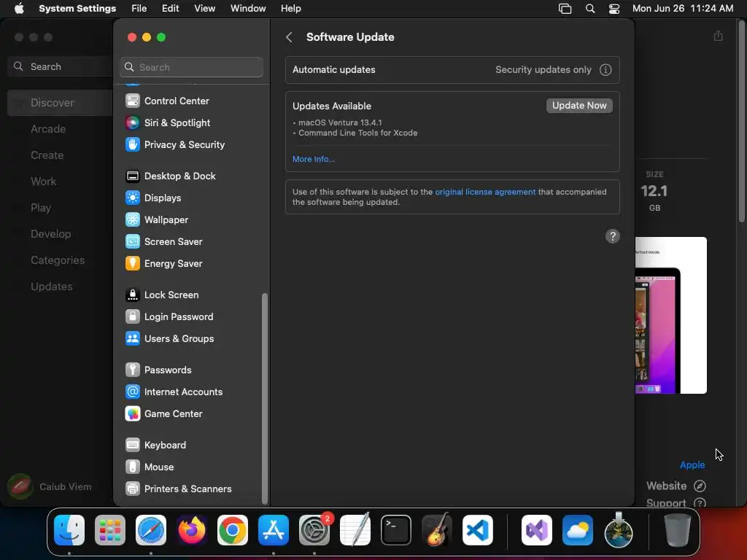Select Develop in App Store sidebar
This screenshot has height=560, width=747.
click(50, 234)
